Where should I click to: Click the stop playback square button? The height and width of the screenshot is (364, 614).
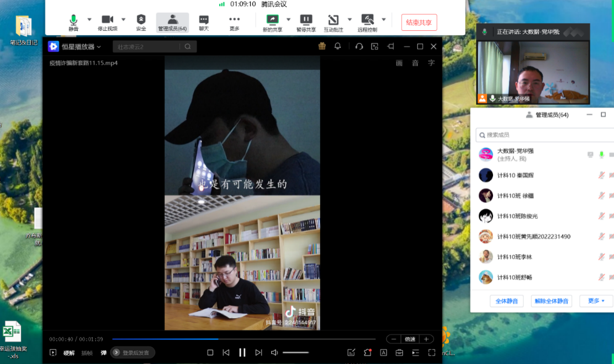[x=210, y=352]
